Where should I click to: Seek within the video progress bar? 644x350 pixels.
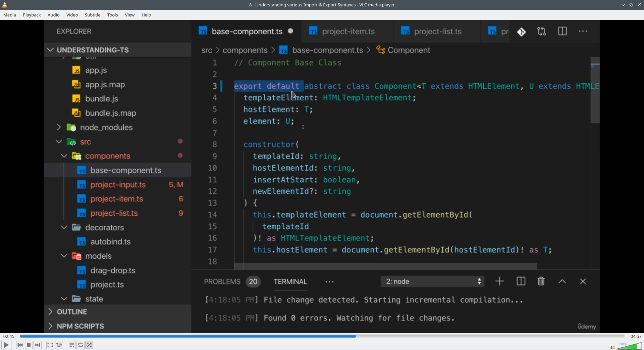click(x=322, y=336)
